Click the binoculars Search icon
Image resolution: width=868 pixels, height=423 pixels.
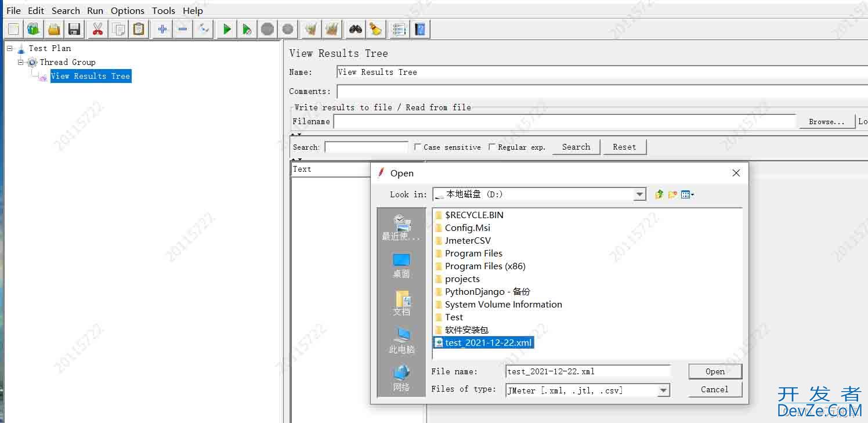click(x=356, y=29)
